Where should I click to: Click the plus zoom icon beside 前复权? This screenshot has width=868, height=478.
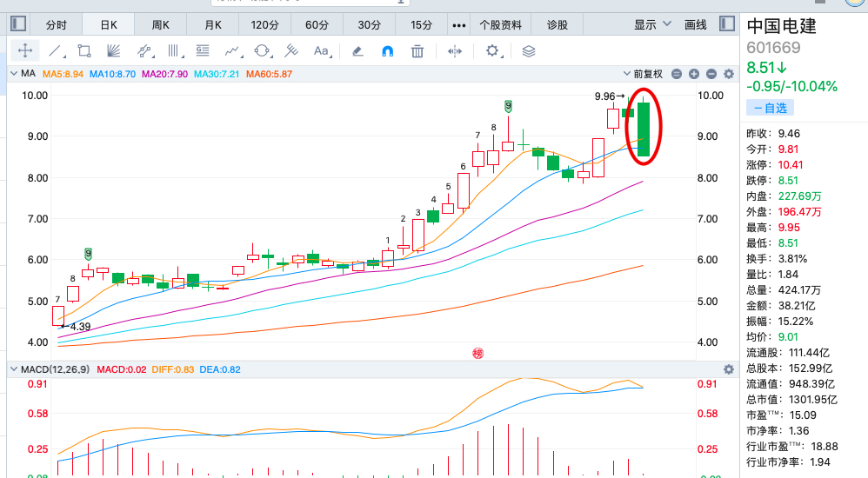693,74
